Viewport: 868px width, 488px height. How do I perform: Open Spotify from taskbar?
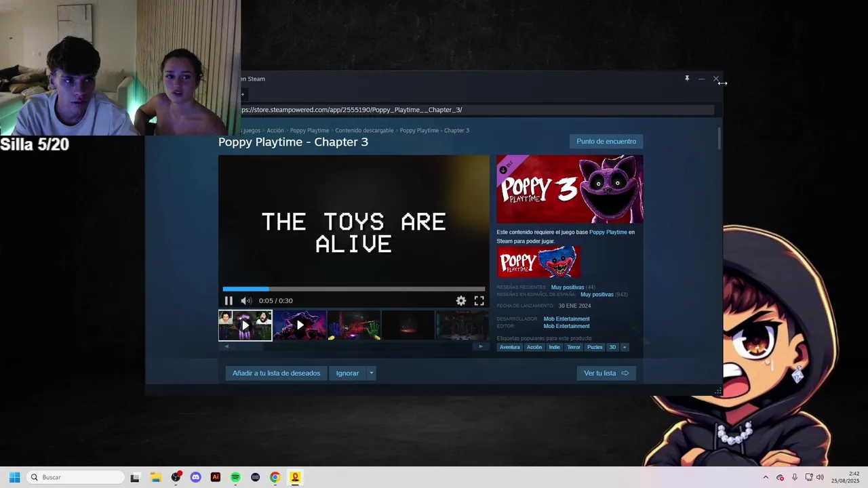(x=235, y=477)
